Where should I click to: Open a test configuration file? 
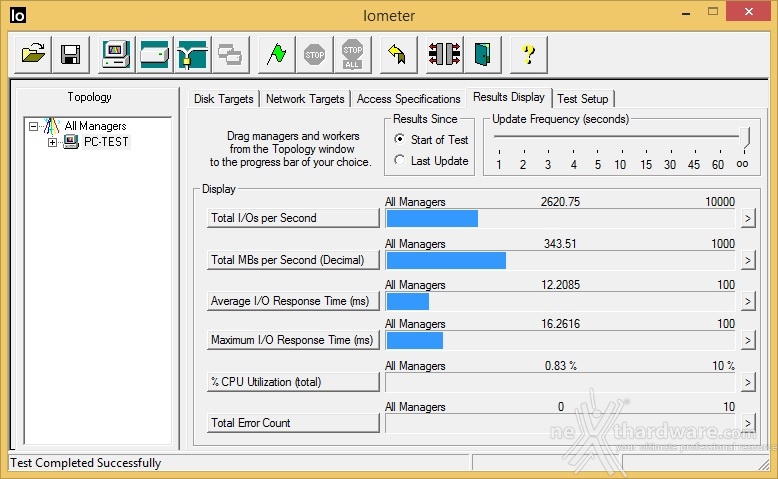tap(33, 54)
